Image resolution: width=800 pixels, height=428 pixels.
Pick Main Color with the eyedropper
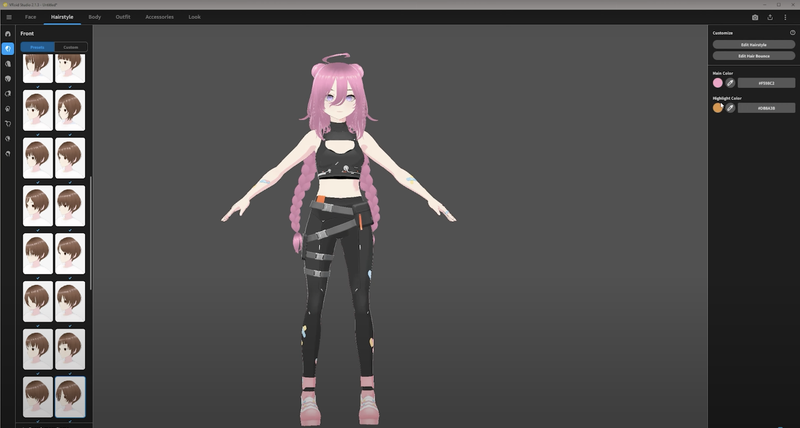tap(730, 83)
